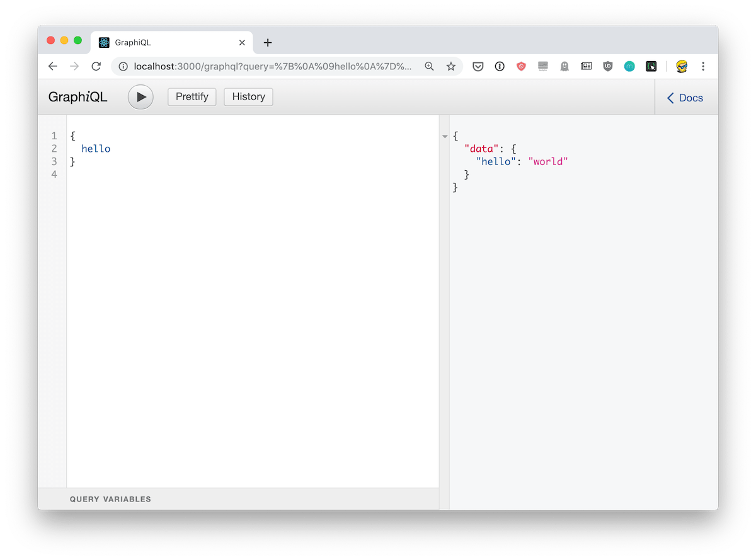Reload the page
This screenshot has height=560, width=756.
point(96,66)
